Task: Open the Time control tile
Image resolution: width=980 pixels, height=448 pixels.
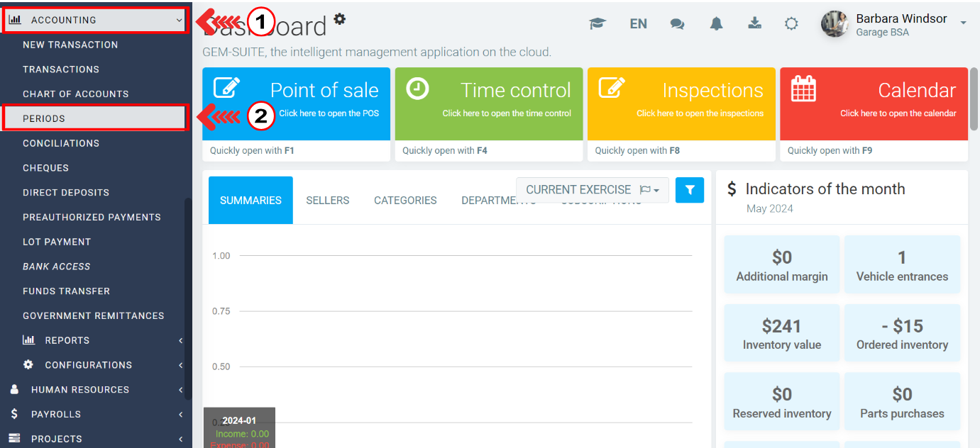Action: pyautogui.click(x=488, y=103)
